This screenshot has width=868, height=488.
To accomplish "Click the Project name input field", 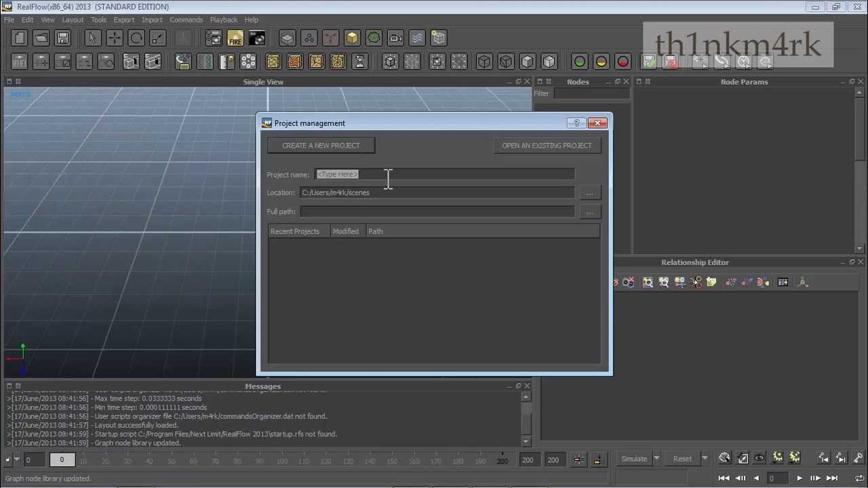I will click(444, 175).
